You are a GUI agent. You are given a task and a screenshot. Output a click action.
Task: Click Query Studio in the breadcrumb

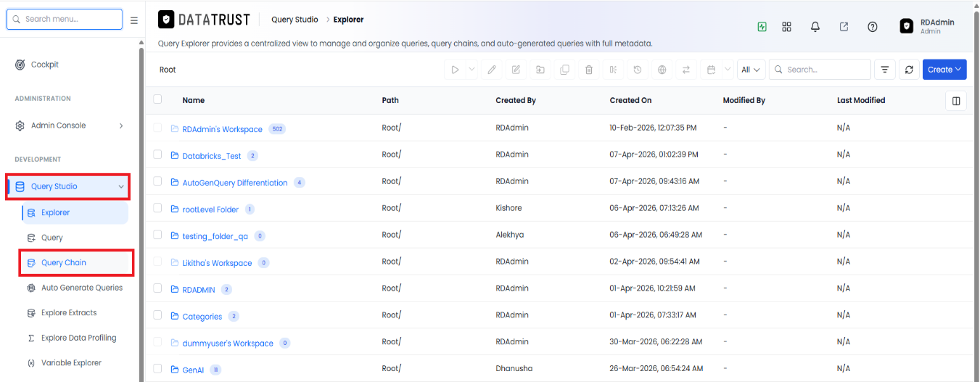(x=295, y=20)
